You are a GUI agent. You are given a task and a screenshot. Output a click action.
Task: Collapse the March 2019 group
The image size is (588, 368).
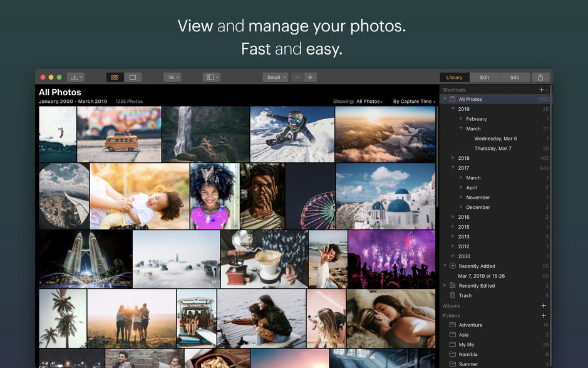click(x=460, y=129)
